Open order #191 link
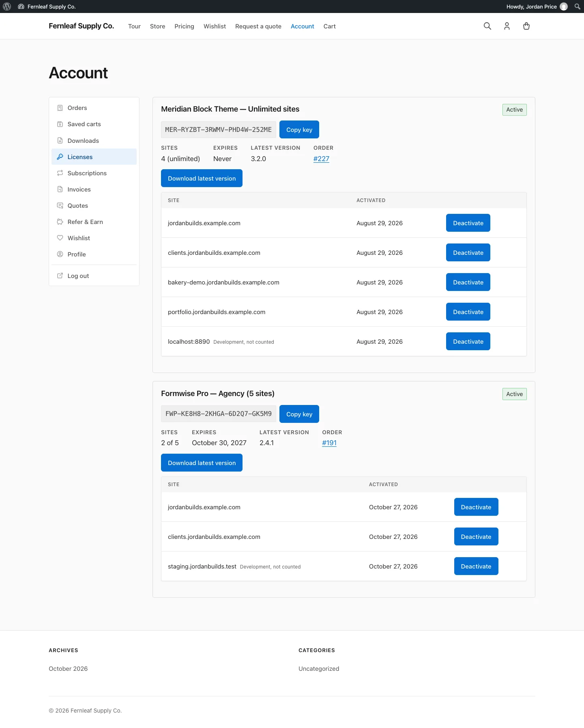The height and width of the screenshot is (728, 584). click(x=329, y=443)
